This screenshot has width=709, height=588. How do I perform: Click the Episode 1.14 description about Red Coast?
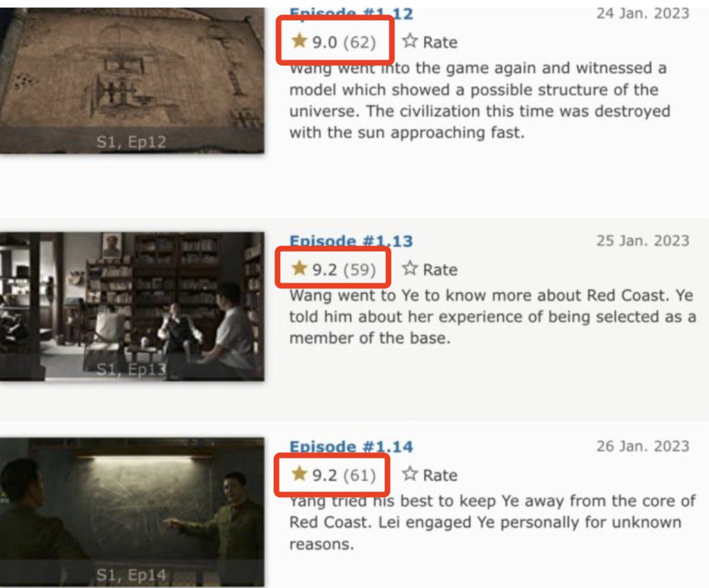[492, 522]
